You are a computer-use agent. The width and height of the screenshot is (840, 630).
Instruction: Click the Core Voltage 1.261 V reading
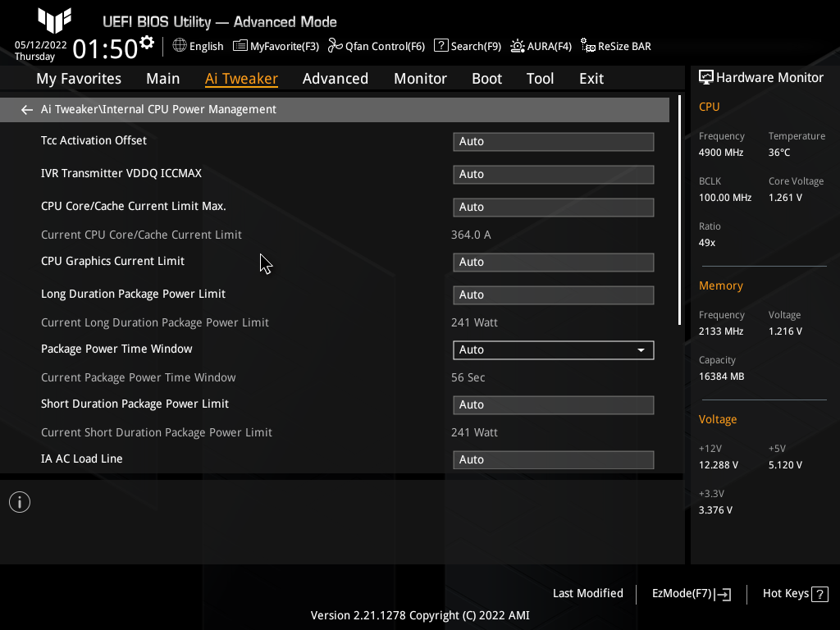tap(785, 198)
